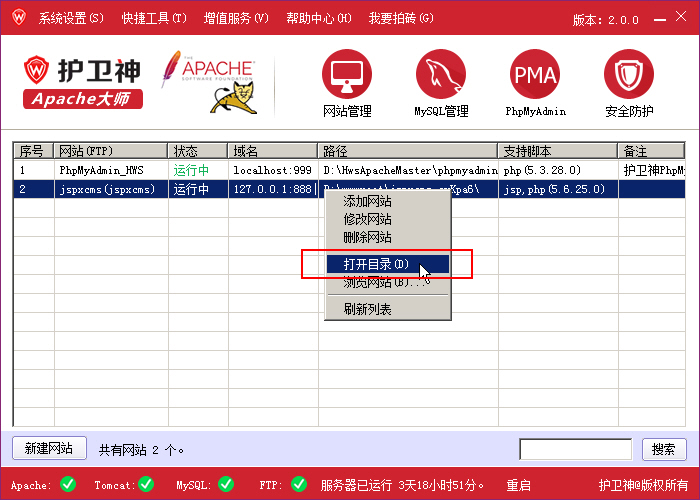Open the 帮助中心(H) menu
This screenshot has height=500, width=700.
(318, 18)
